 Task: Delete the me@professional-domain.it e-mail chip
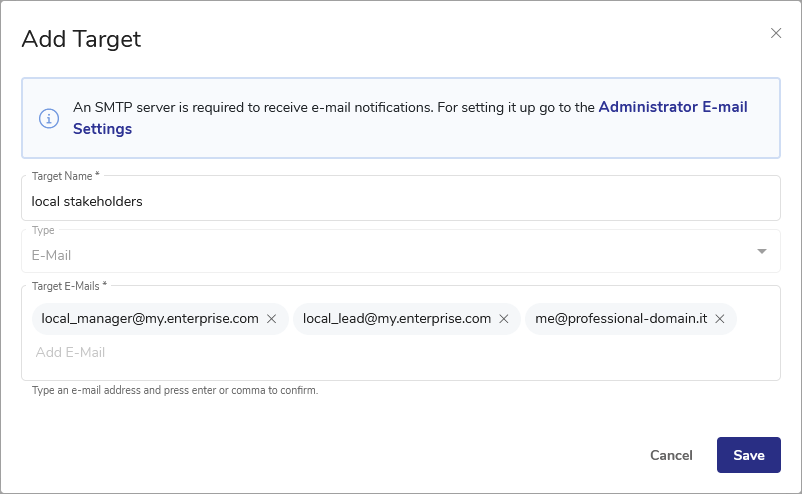coord(720,319)
